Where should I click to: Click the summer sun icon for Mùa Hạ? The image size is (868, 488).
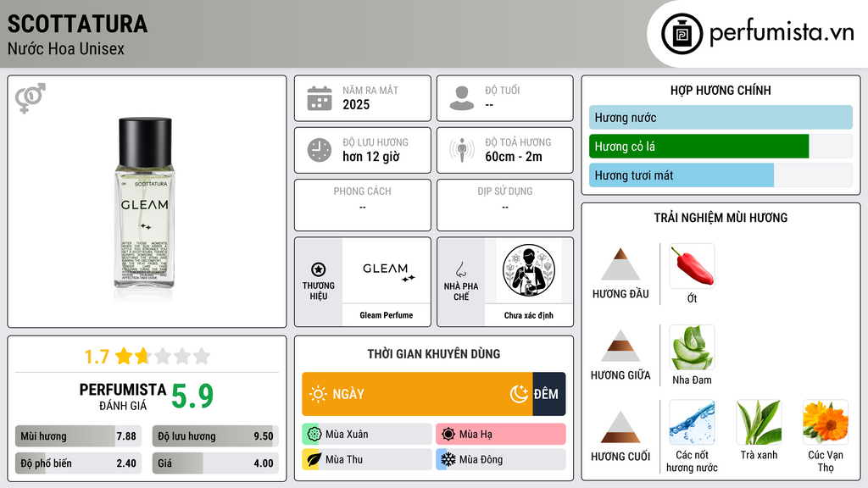coord(448,435)
